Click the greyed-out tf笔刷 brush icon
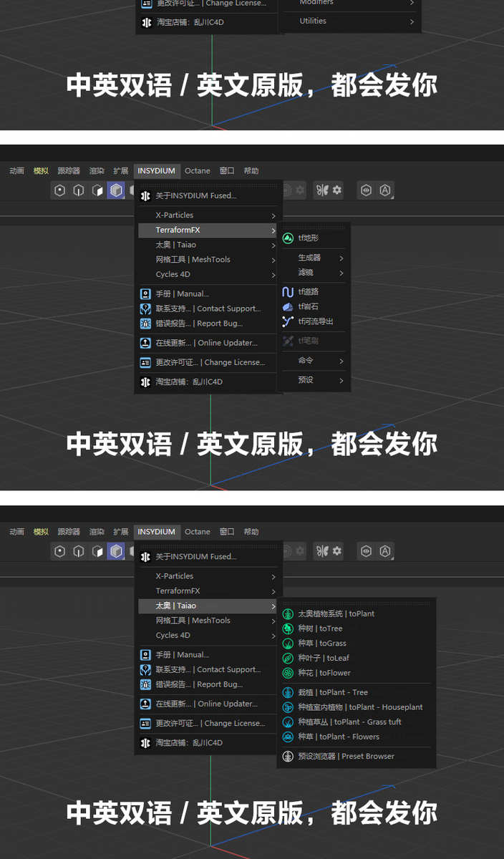This screenshot has height=859, width=504. [288, 341]
